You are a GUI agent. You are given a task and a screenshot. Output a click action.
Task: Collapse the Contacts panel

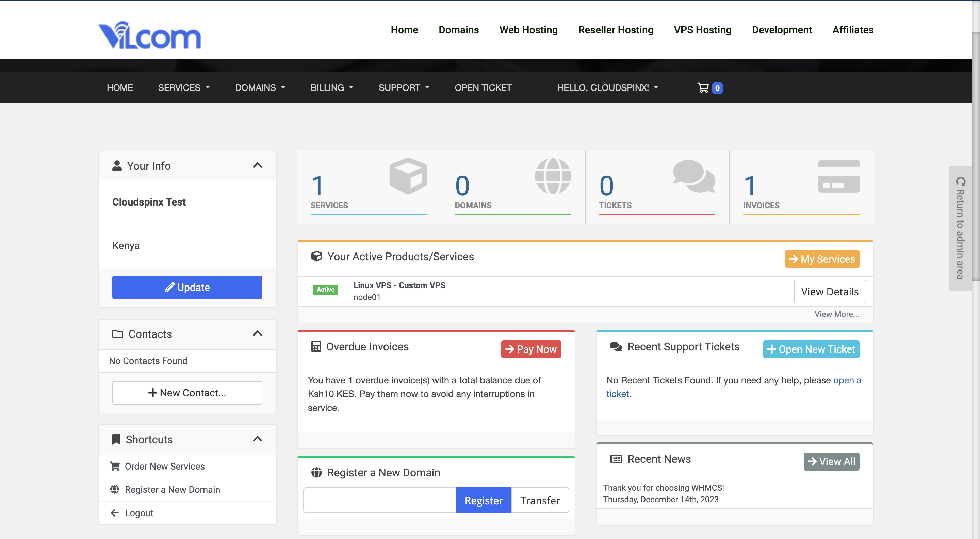point(258,333)
